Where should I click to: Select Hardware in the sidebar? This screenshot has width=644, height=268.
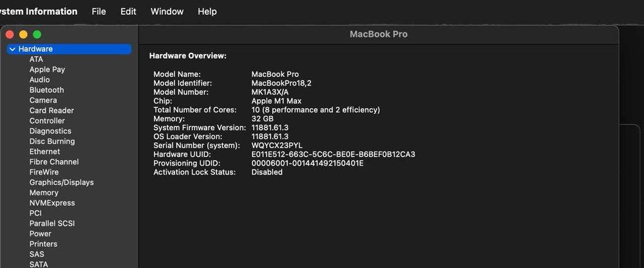(69, 49)
